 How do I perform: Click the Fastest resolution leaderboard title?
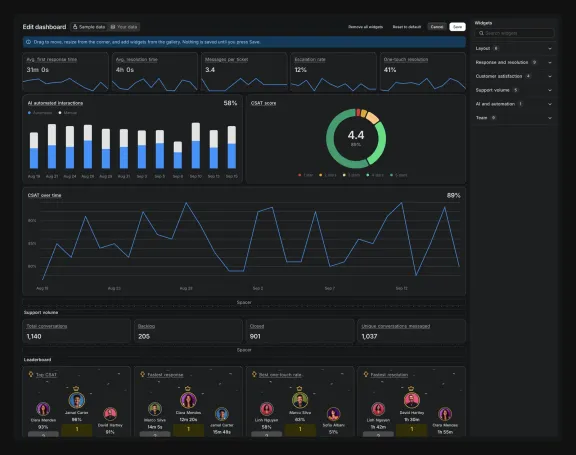pos(389,375)
